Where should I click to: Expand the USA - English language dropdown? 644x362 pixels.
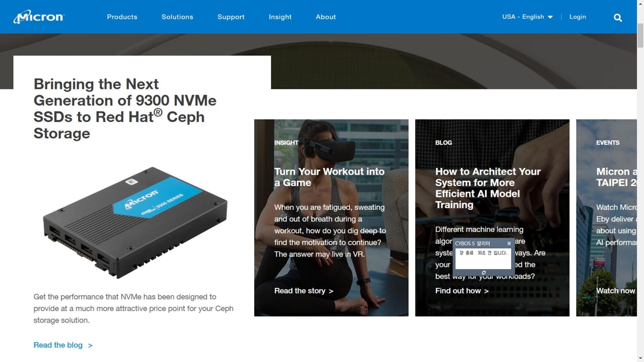click(x=528, y=17)
